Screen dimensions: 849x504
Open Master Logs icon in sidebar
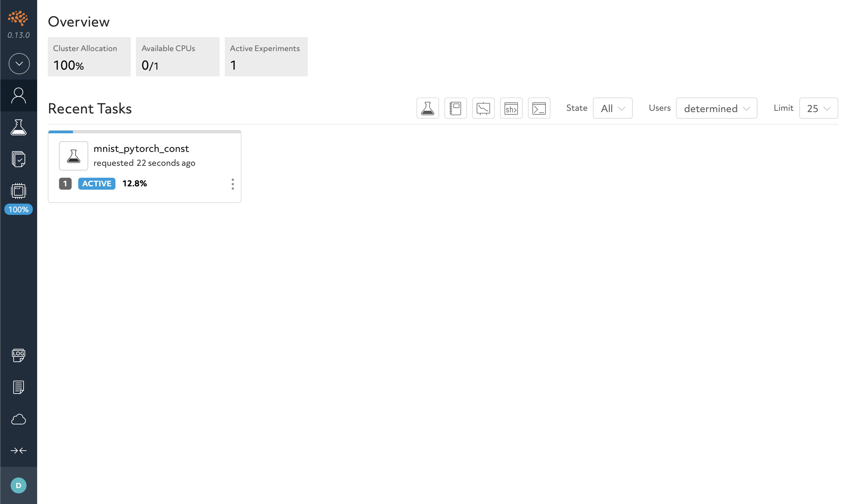click(19, 355)
